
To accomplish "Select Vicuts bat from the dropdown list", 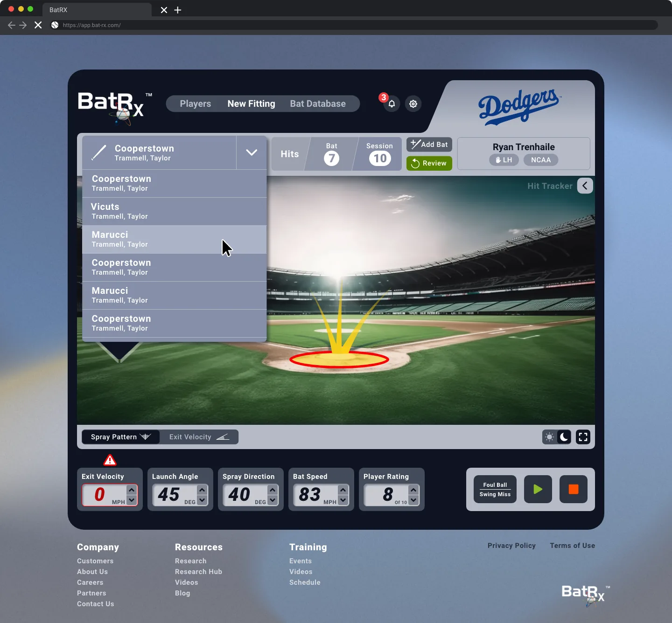I will click(x=175, y=211).
